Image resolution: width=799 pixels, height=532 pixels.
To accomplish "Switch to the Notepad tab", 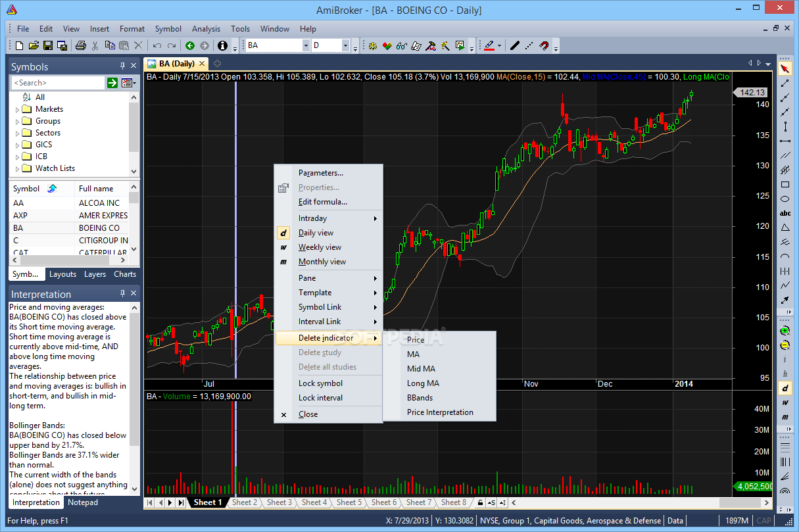I will (x=83, y=502).
